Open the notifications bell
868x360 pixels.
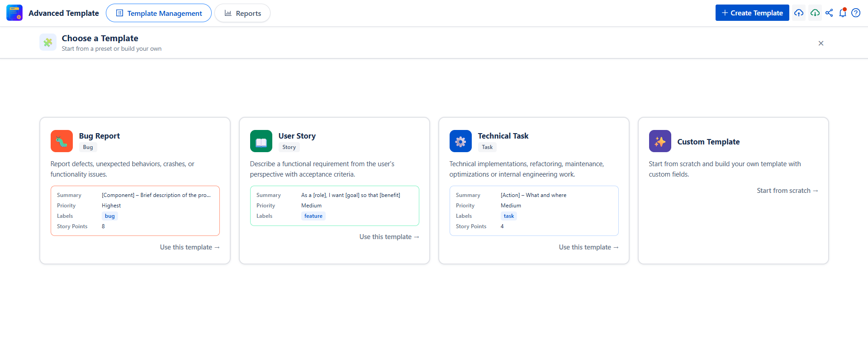(843, 13)
